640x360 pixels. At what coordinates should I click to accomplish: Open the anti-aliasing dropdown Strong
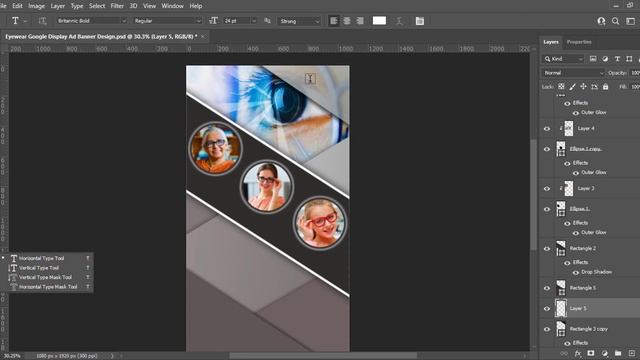click(299, 21)
